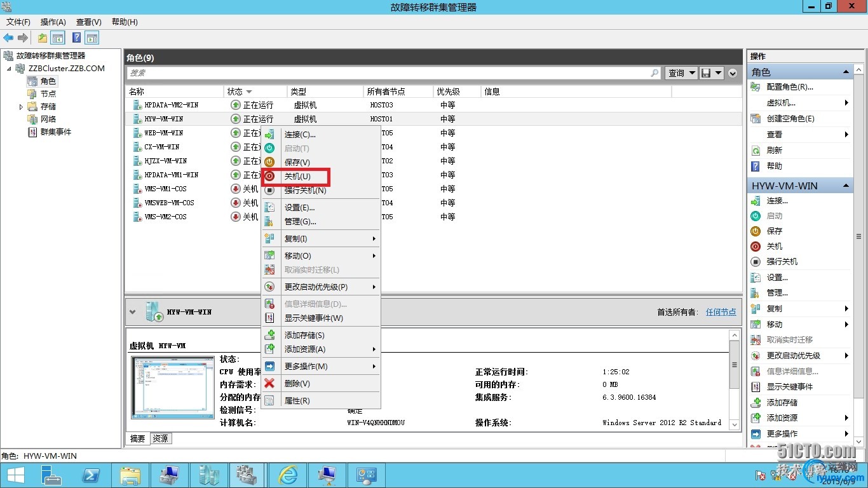Collapse the ZZBCluster.ZZB.COM tree node
868x488 pixels.
pos(9,69)
